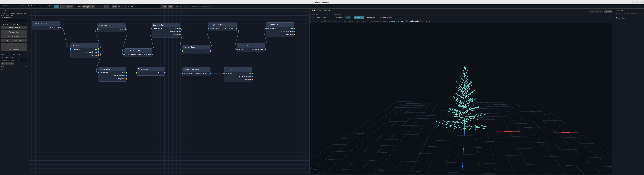Click Runs output port of Segment Run wired to Root Attachment
This screenshot has height=175, width=644.
tap(99, 49)
